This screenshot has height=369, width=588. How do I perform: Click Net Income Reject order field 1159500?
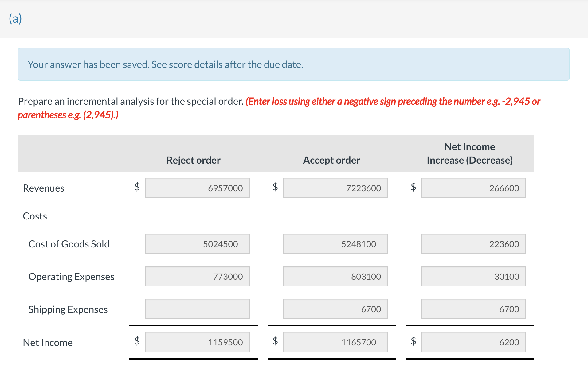[x=197, y=342]
